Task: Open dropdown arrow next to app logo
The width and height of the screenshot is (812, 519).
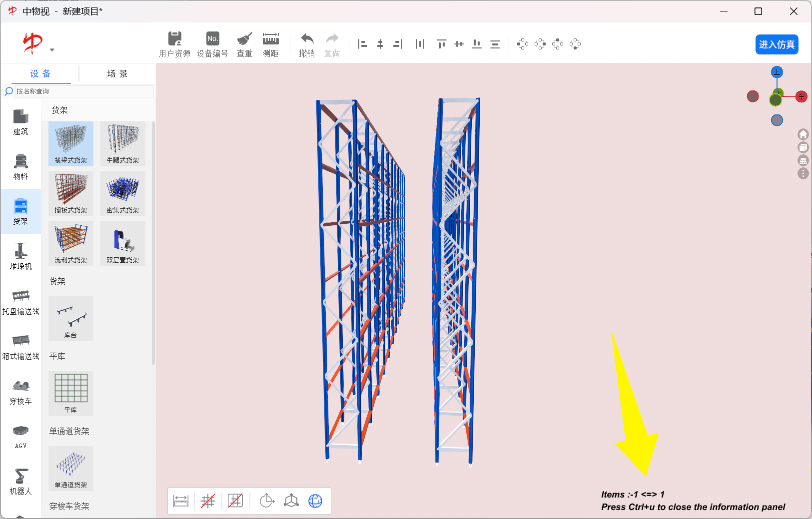Action: click(x=52, y=50)
